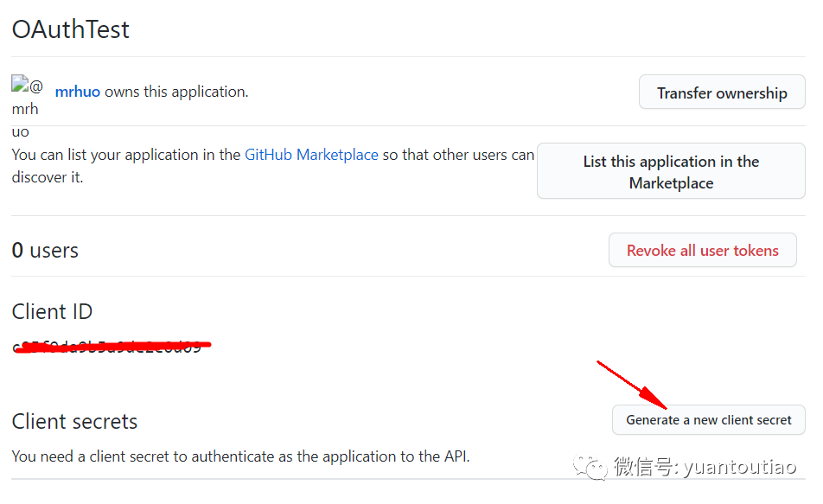Select the OAuthTest application heading
Viewport: 823px width, 504px height.
(x=71, y=29)
